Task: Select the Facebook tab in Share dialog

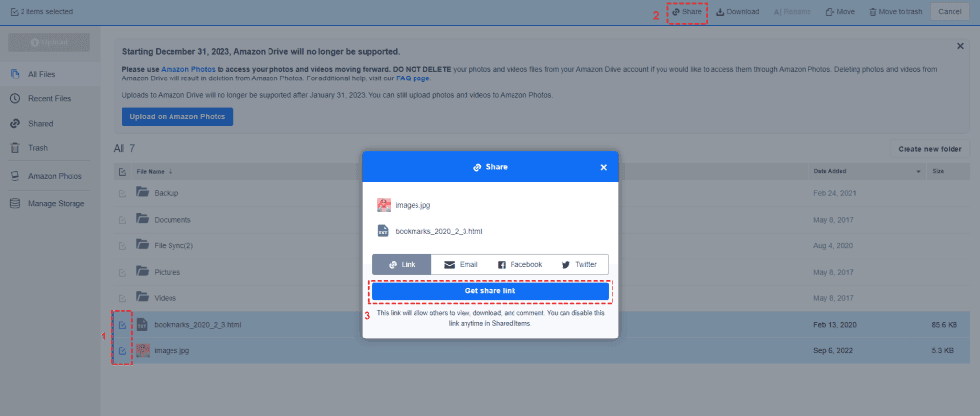Action: (x=519, y=265)
